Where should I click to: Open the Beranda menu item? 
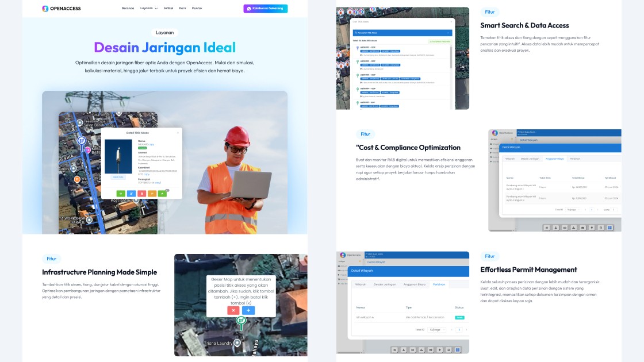tap(128, 8)
